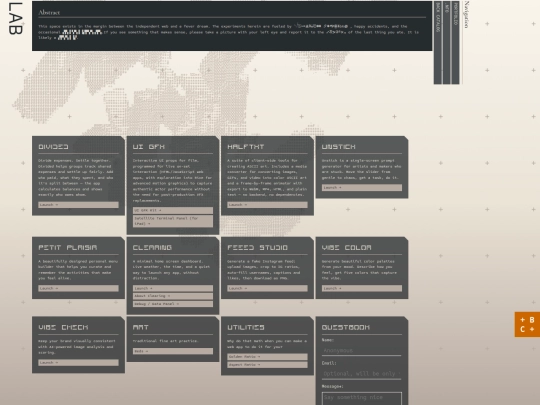Viewport: 540px width, 405px height.
Task: Open the Aspect Ratio utility
Action: point(267,365)
